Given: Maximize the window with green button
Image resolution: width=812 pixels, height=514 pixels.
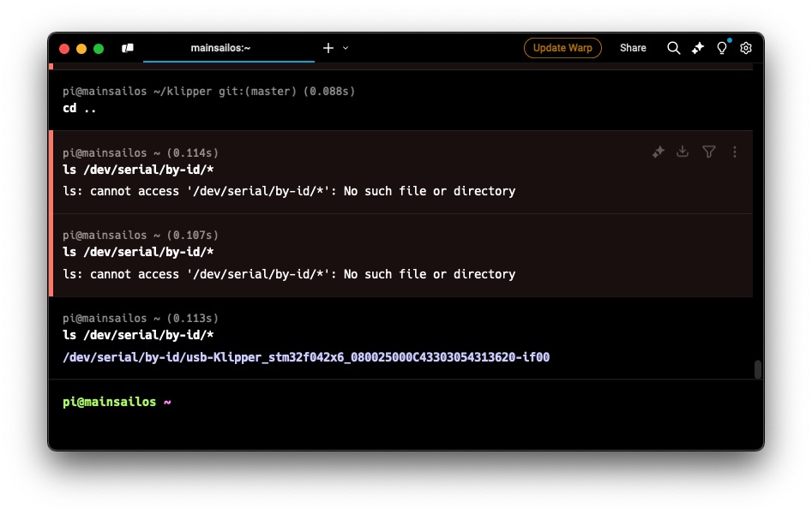Looking at the screenshot, I should coord(99,49).
